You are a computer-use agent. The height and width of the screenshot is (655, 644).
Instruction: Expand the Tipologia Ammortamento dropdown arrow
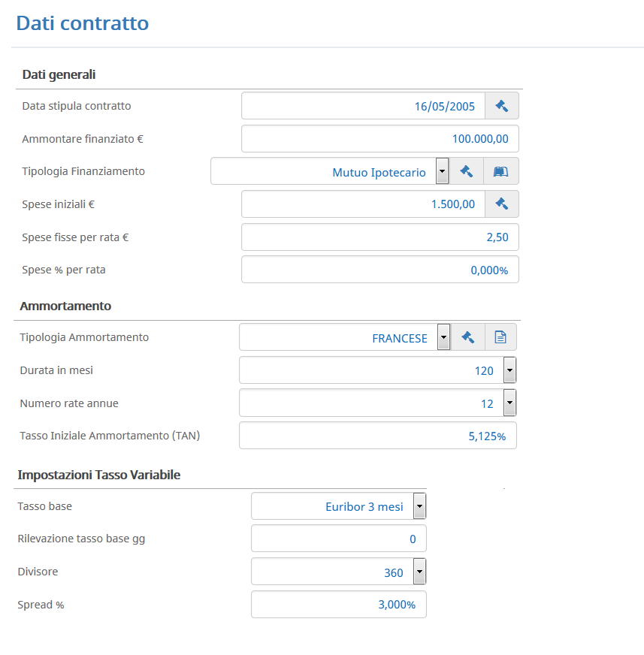(x=444, y=337)
